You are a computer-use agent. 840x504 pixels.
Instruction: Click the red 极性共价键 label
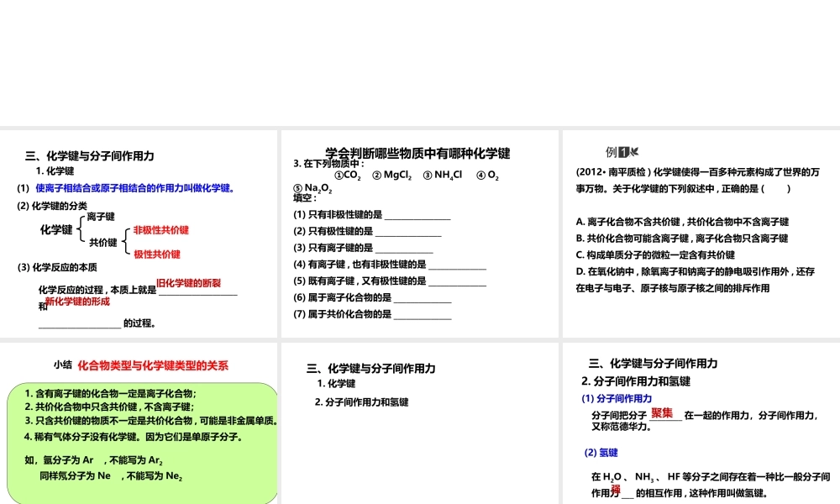(x=156, y=254)
